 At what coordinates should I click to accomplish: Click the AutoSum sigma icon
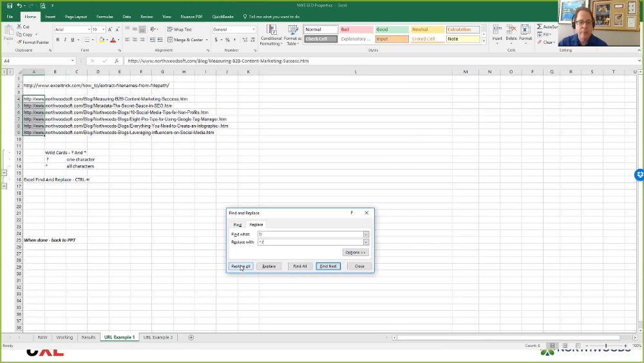[540, 26]
